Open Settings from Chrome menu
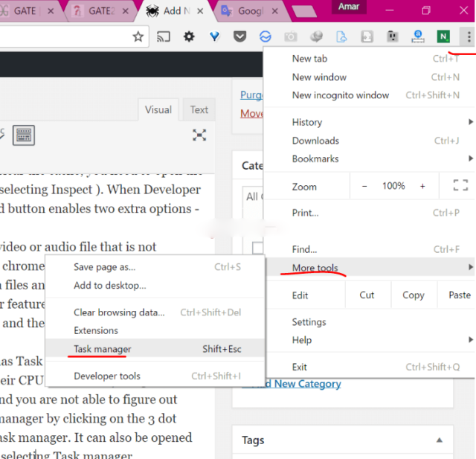 tap(369, 322)
